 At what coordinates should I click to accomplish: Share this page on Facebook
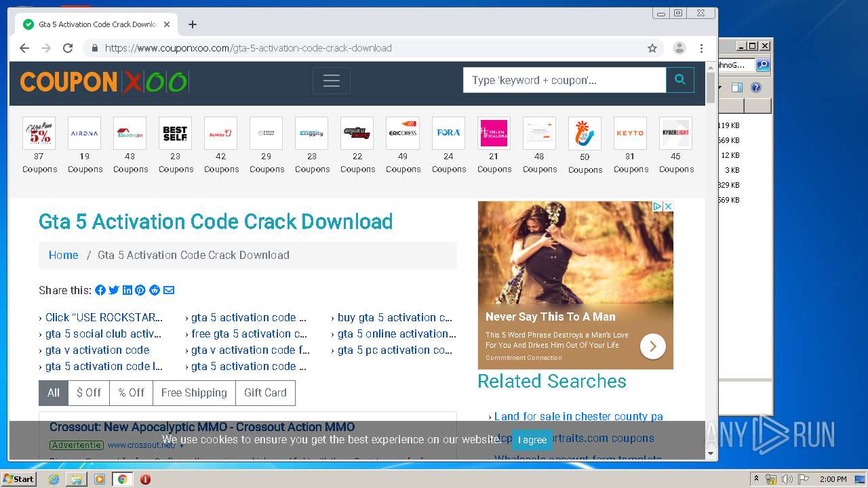[100, 290]
